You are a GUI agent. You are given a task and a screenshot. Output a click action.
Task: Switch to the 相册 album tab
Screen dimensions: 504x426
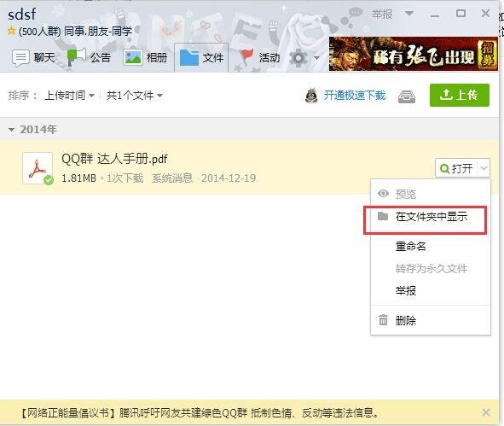[x=145, y=58]
